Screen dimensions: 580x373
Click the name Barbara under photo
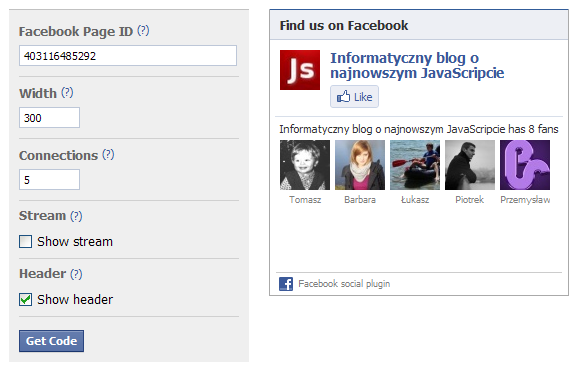360,200
